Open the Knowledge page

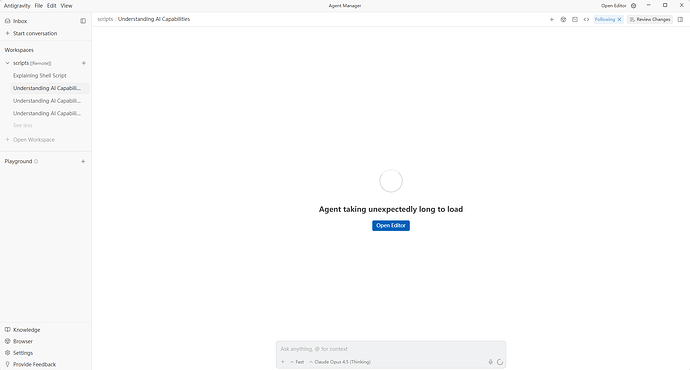pos(22,330)
